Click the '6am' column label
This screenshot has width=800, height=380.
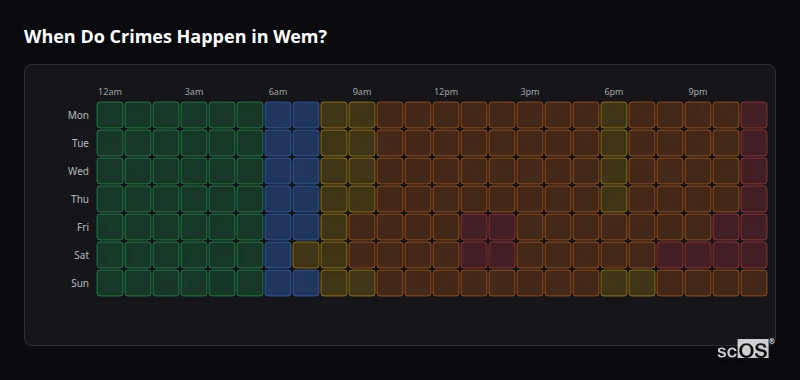click(x=278, y=92)
